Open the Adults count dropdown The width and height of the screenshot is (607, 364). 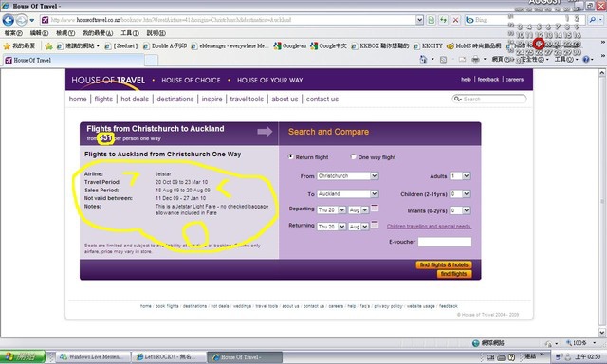tap(467, 175)
